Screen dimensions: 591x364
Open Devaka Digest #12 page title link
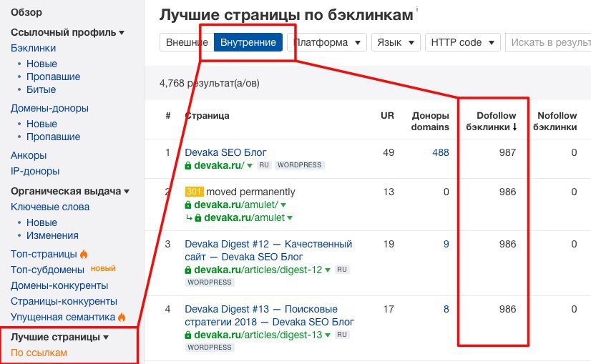click(268, 250)
